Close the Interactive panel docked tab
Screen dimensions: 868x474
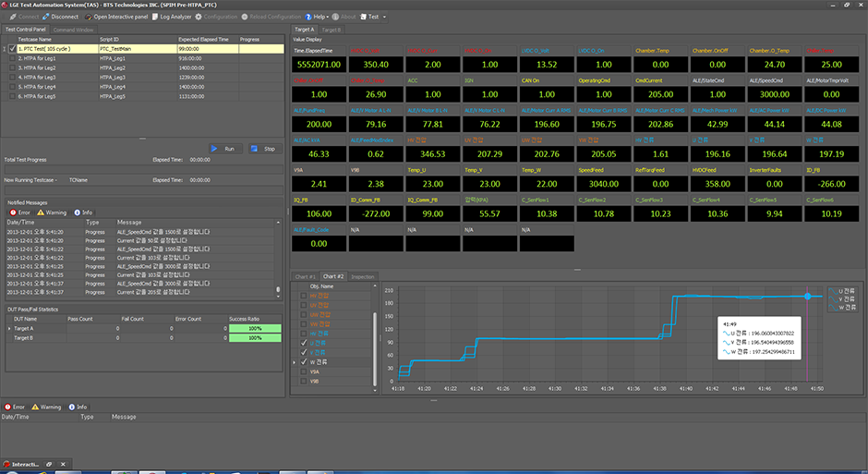pos(63,464)
